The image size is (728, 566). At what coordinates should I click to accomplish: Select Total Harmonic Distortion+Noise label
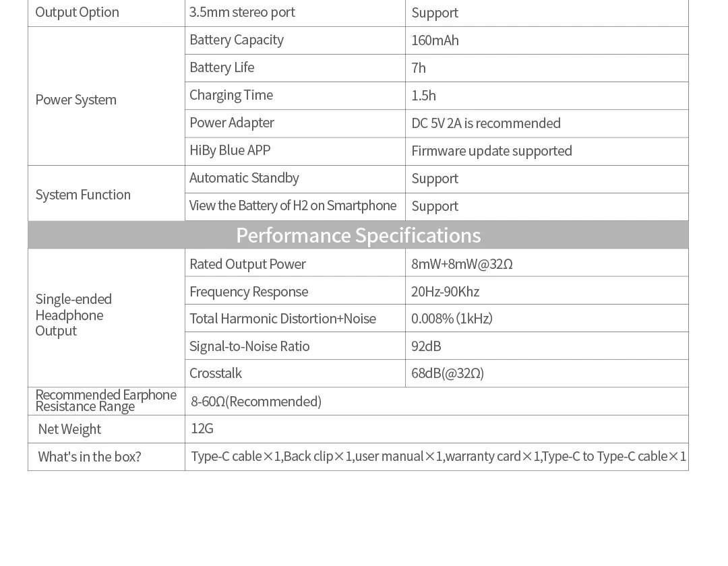[282, 319]
